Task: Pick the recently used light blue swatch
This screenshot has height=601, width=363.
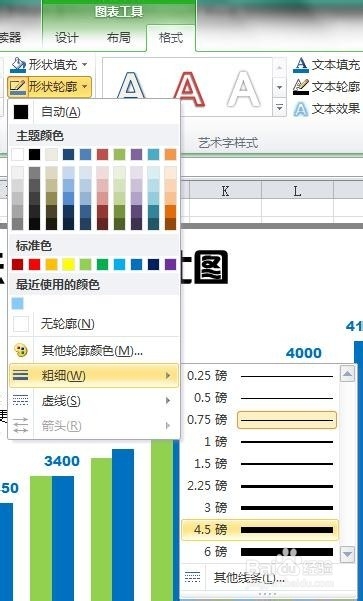Action: (18, 304)
